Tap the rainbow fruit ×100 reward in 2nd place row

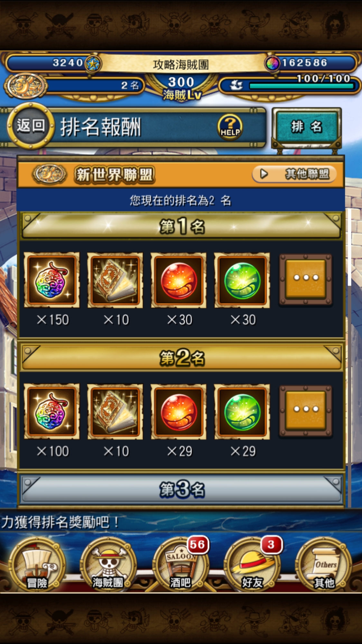[x=51, y=412]
